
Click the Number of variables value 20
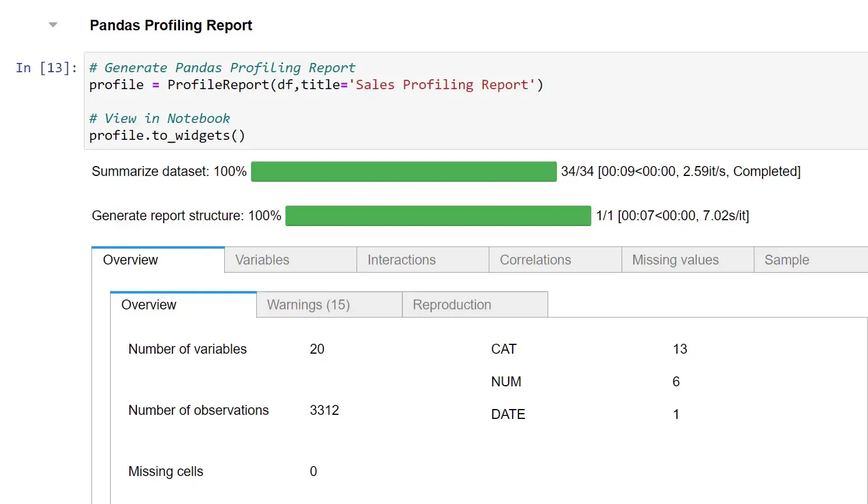tap(317, 348)
